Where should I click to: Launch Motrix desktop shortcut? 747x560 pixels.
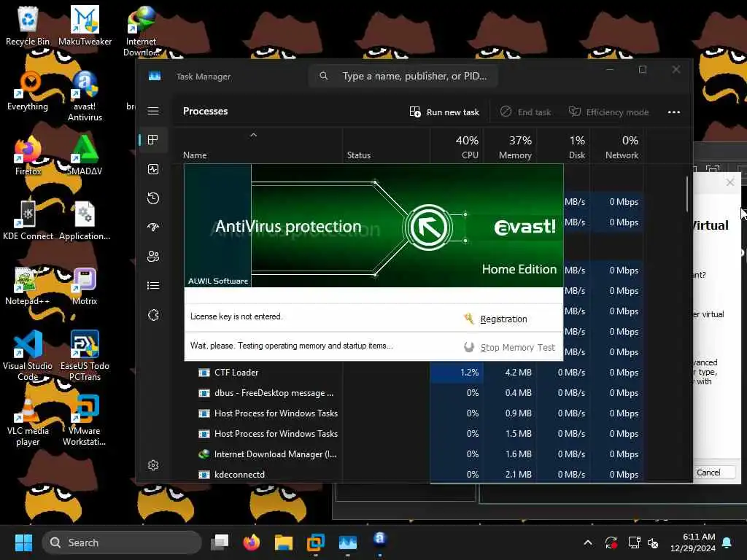click(x=85, y=286)
